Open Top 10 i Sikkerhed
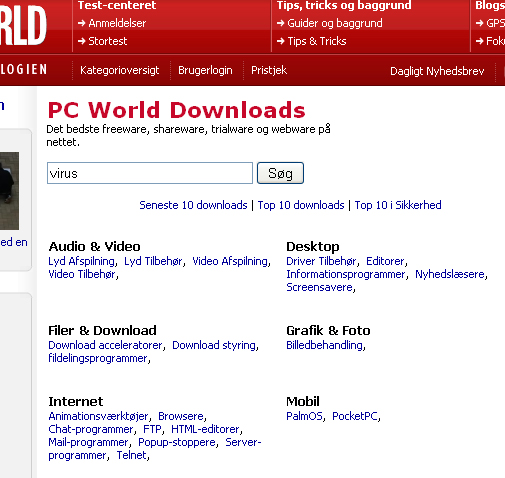Viewport: 505px width, 478px height. tap(398, 205)
